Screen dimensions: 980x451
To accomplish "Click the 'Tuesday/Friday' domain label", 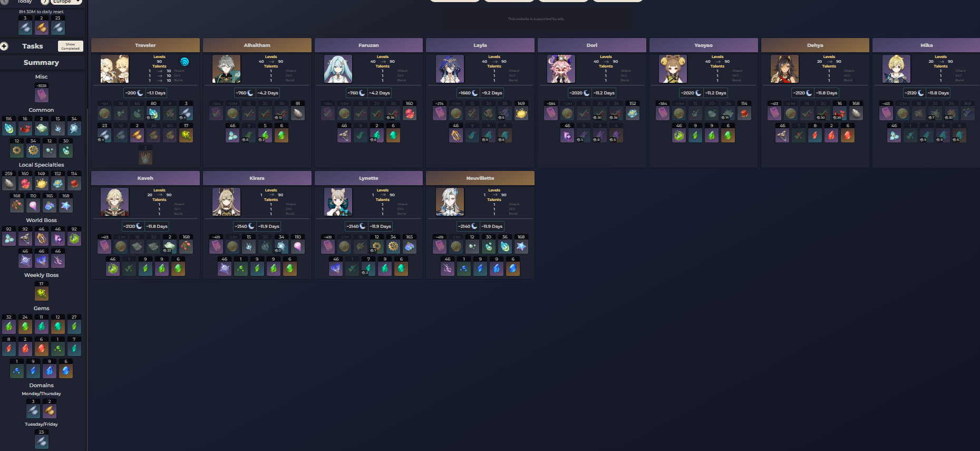I will 42,424.
